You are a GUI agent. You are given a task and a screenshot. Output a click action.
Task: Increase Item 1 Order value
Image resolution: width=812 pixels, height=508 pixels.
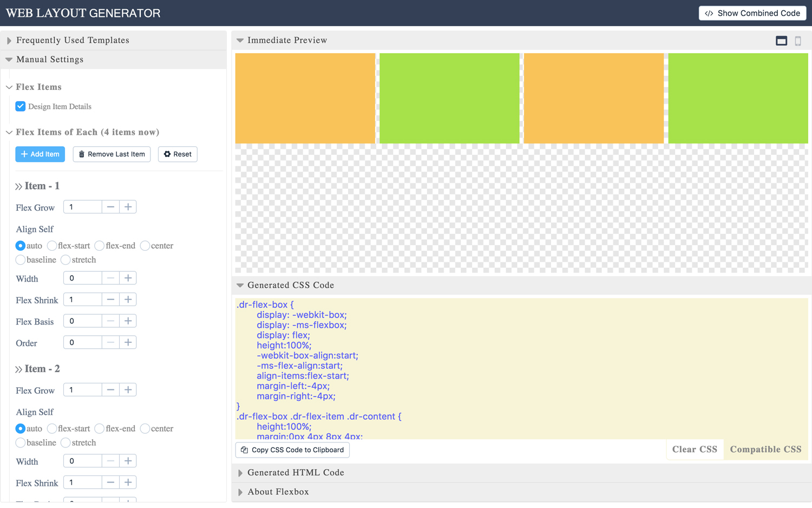128,342
